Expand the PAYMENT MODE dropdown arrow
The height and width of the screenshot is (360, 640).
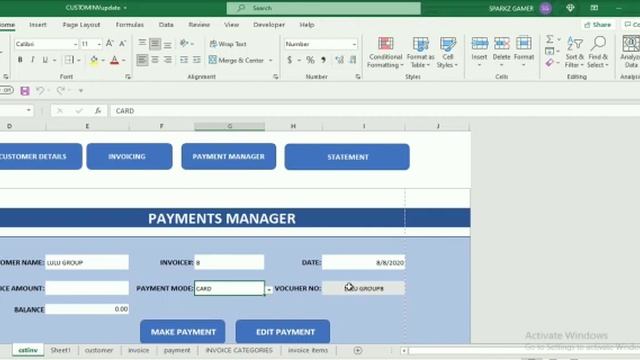[269, 290]
